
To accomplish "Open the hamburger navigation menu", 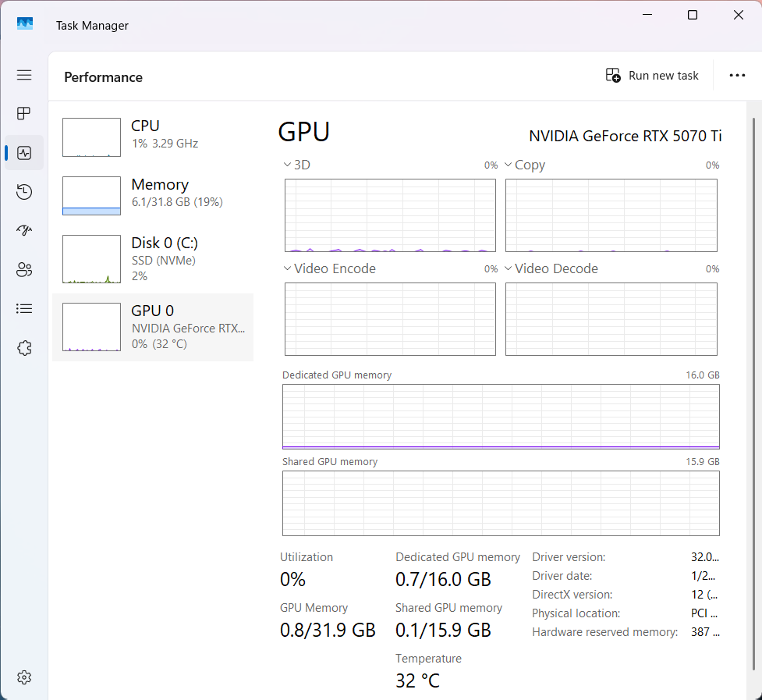I will point(24,75).
